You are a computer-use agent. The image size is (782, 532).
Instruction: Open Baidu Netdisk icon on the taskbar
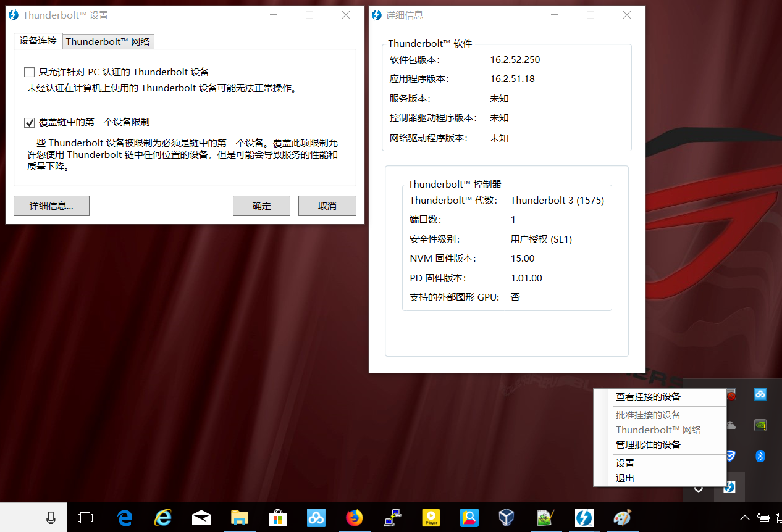click(x=316, y=518)
